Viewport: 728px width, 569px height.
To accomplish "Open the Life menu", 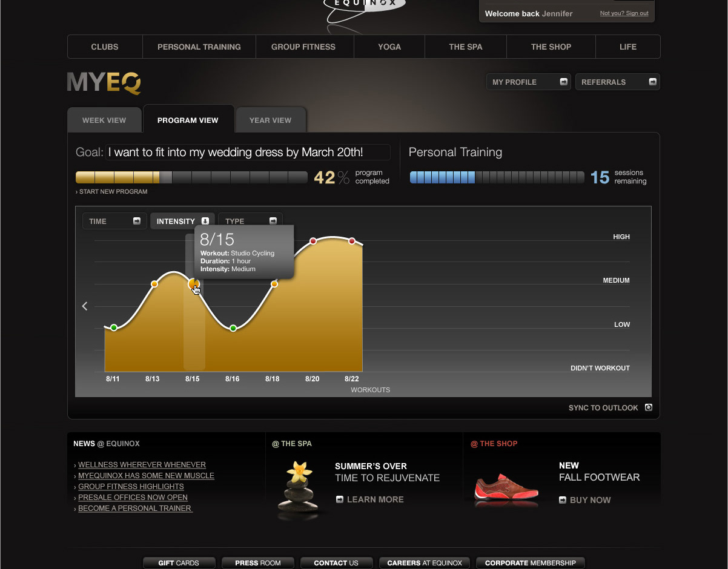I will pos(628,47).
